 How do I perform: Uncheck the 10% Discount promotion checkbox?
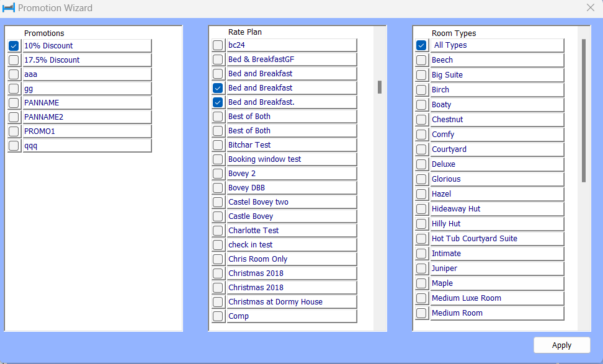[x=14, y=46]
